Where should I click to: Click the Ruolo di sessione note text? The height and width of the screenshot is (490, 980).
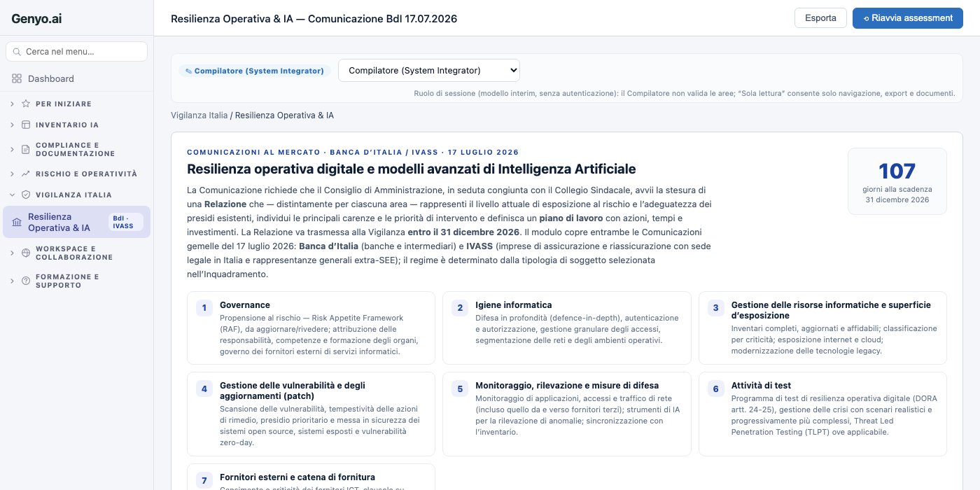click(x=684, y=93)
